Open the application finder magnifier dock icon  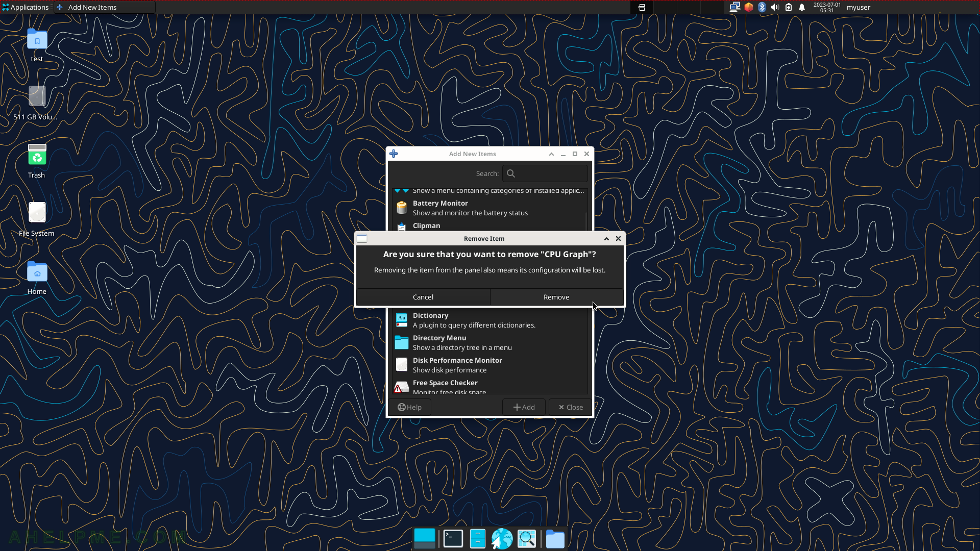click(x=527, y=539)
